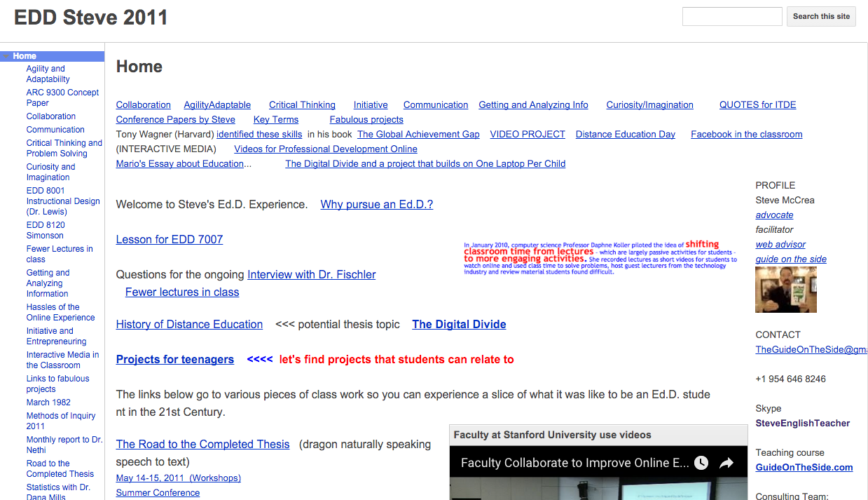The width and height of the screenshot is (868, 500).
Task: Open Road to the Completed Thesis sidebar page
Action: click(60, 468)
